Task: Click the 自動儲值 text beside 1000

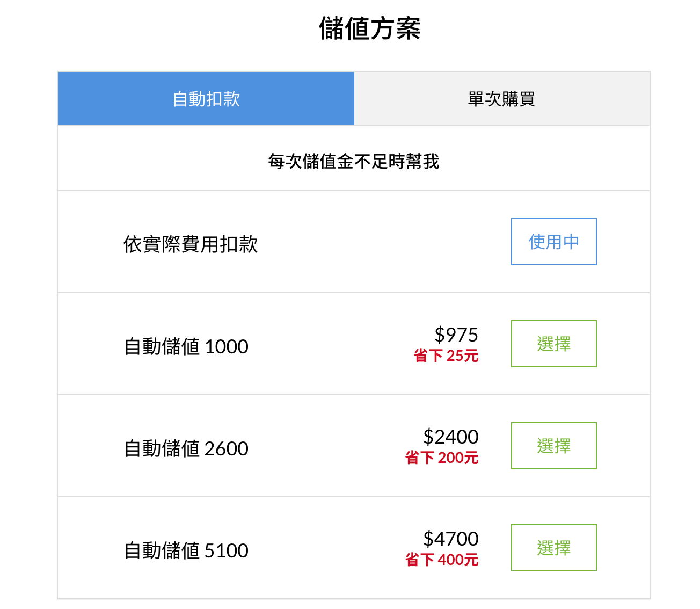Action: pos(162,347)
